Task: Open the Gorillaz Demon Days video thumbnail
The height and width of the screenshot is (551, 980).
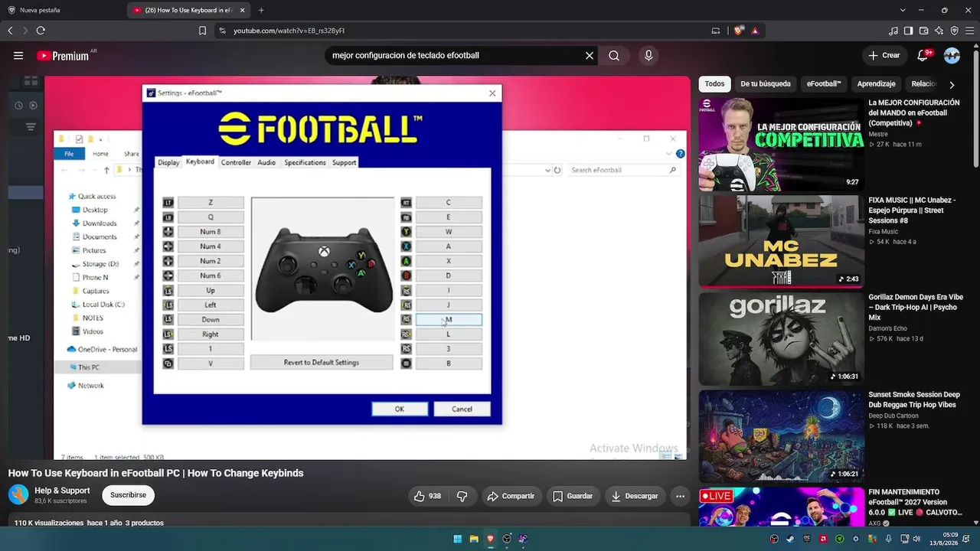Action: [x=781, y=339]
